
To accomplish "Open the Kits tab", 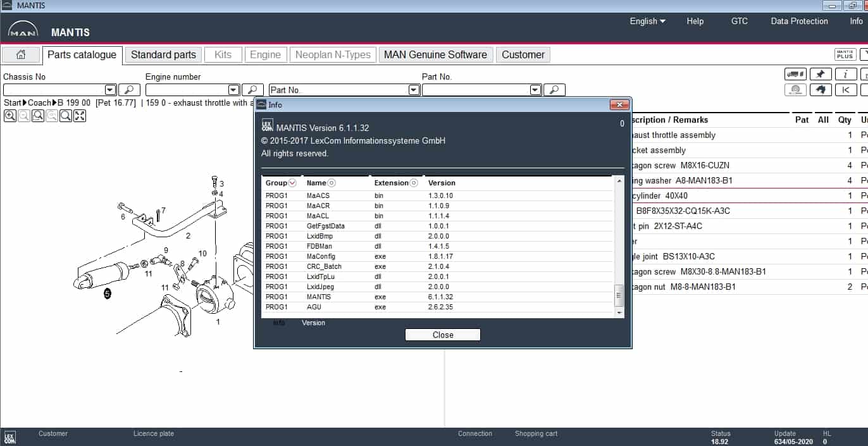I will (223, 54).
